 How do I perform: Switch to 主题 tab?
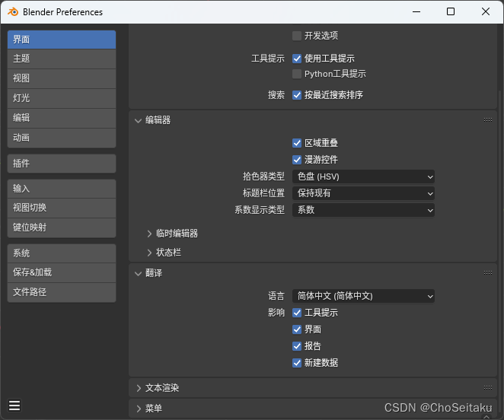coord(62,59)
